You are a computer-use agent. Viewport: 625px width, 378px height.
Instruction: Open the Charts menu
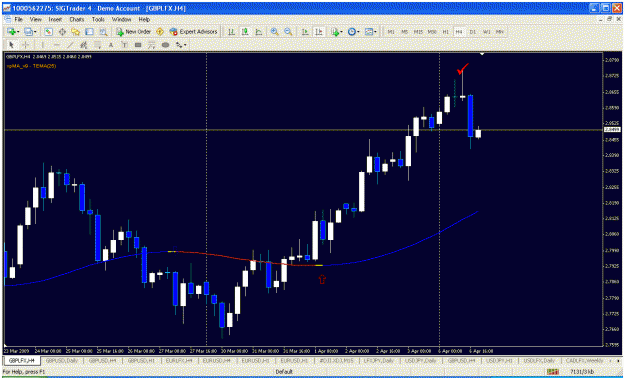point(77,19)
